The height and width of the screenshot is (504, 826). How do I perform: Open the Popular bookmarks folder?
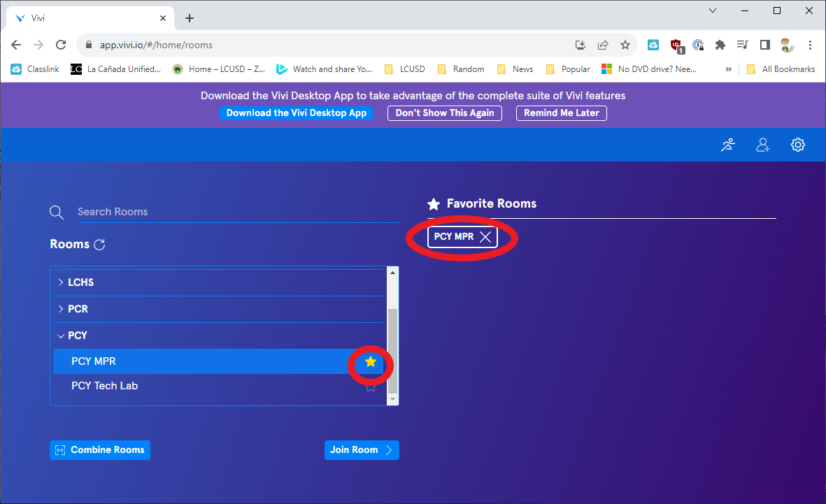(569, 69)
